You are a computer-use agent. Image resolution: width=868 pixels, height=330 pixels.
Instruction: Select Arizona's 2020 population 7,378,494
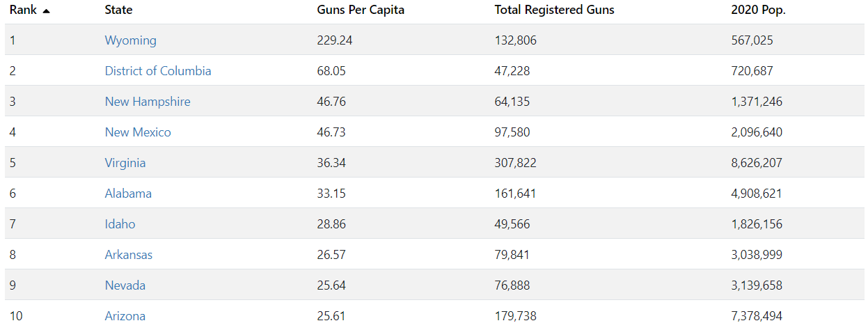tap(757, 316)
